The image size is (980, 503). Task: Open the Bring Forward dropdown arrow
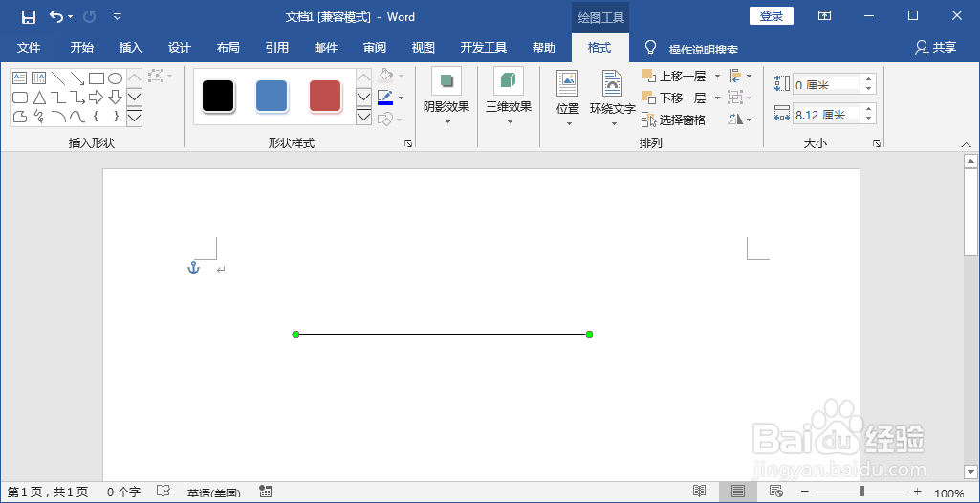(x=717, y=77)
